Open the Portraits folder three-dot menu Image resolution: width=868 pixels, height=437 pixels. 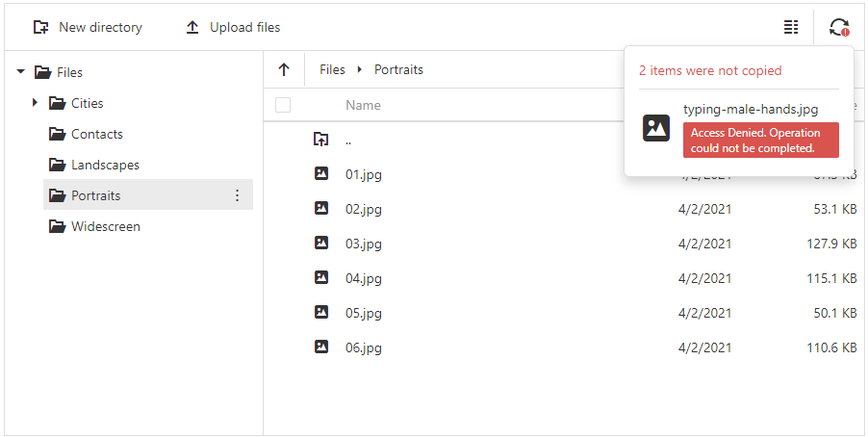click(238, 195)
